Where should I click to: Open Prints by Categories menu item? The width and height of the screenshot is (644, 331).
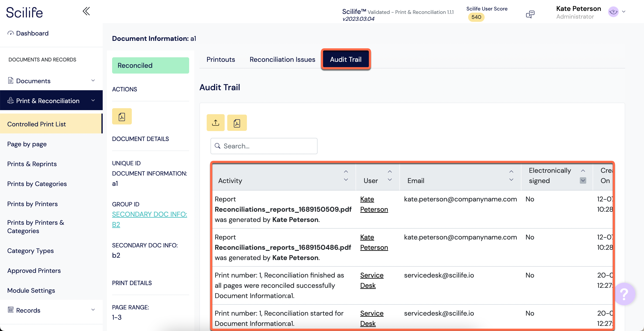point(37,184)
